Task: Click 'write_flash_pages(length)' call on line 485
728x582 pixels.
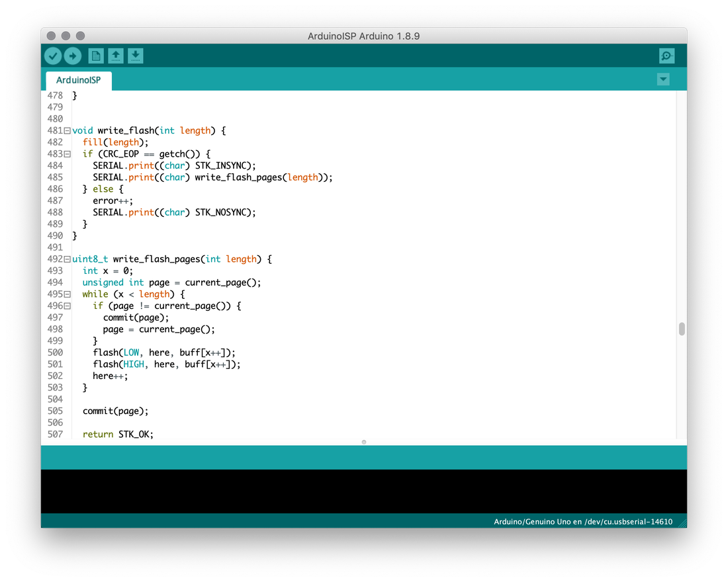Action: pos(259,177)
